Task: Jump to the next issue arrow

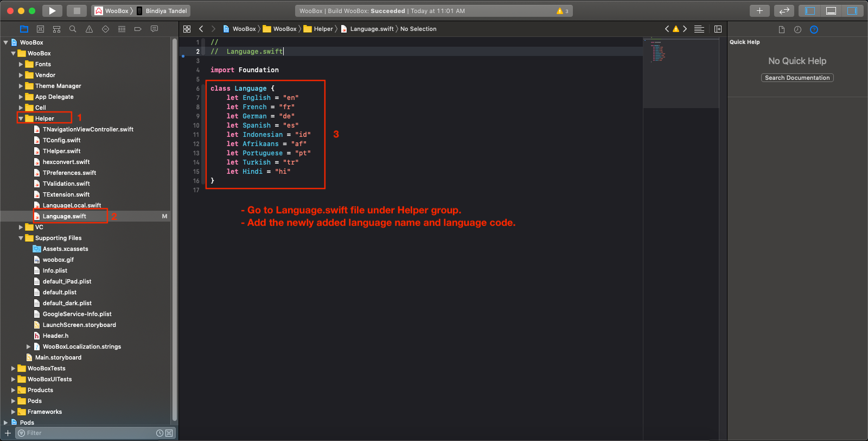Action: (x=685, y=29)
